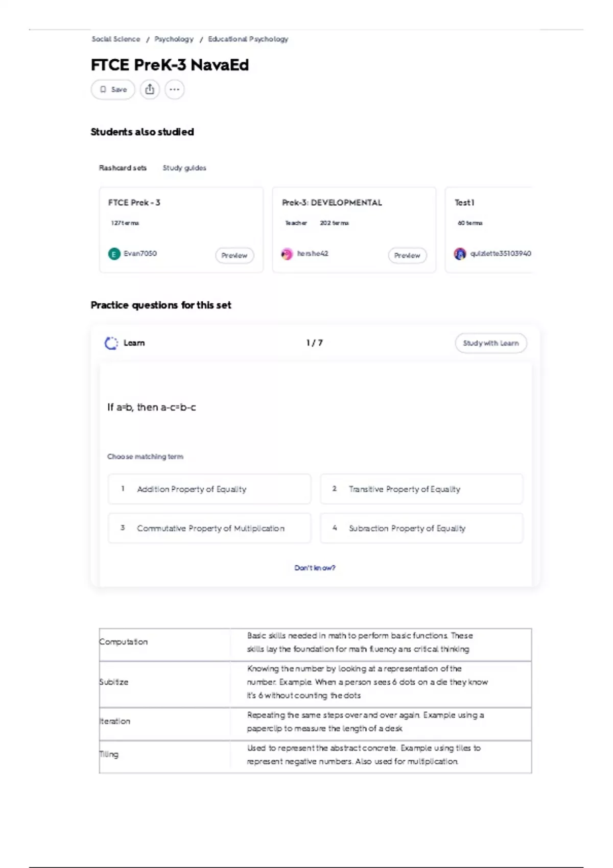
Task: Switch to the Flashcard sets tab
Action: [123, 168]
